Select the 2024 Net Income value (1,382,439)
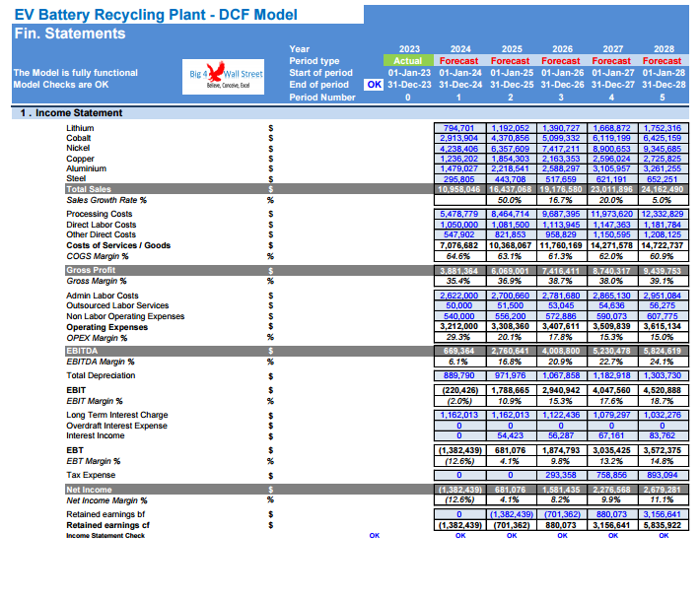This screenshot has height=596, width=700. (459, 490)
